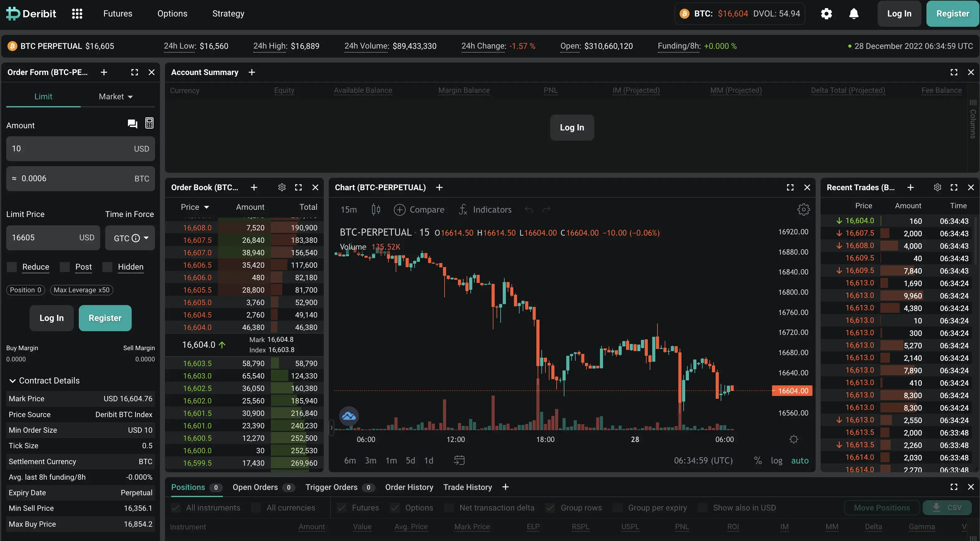
Task: Select the 5d chart range
Action: (x=410, y=460)
